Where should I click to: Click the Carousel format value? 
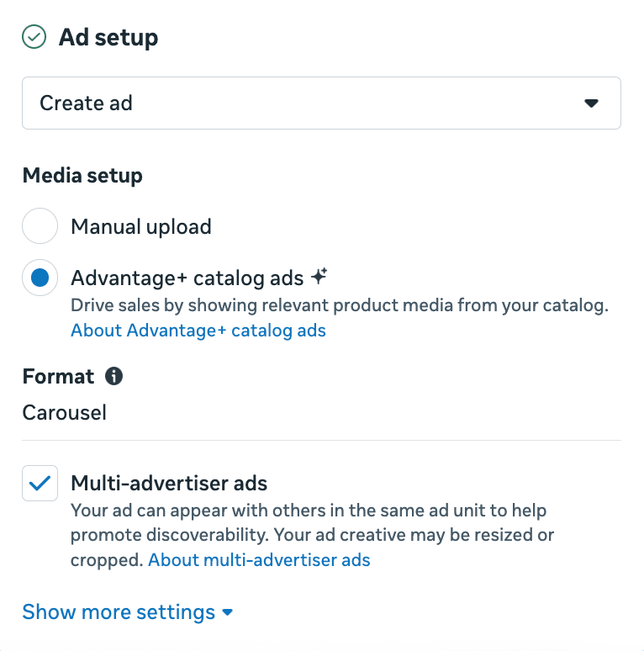65,413
